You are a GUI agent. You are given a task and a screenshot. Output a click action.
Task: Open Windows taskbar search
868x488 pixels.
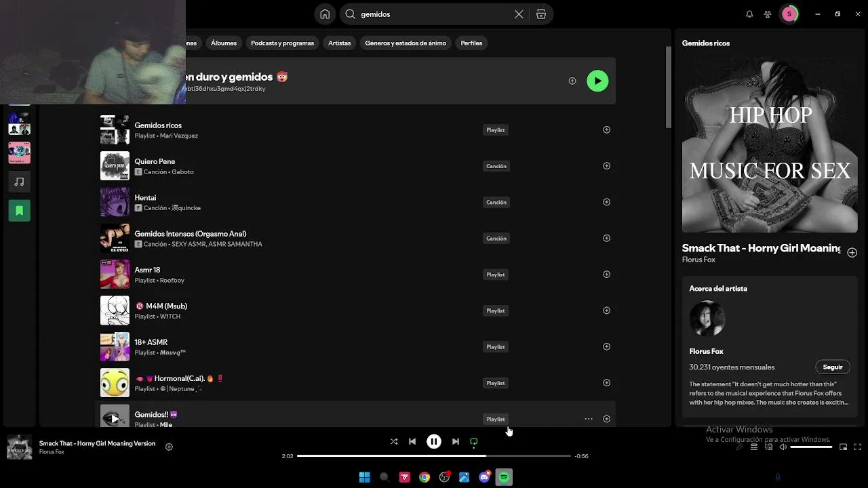click(384, 477)
